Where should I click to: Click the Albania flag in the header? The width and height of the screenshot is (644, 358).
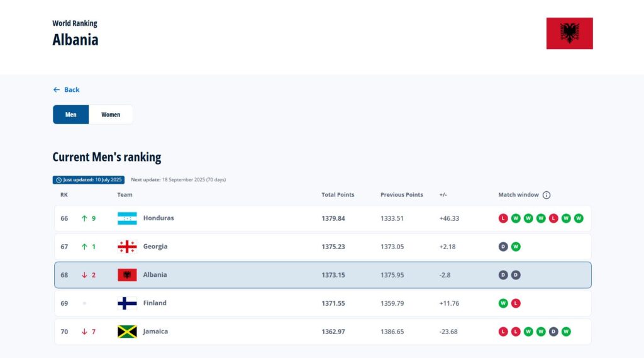569,33
